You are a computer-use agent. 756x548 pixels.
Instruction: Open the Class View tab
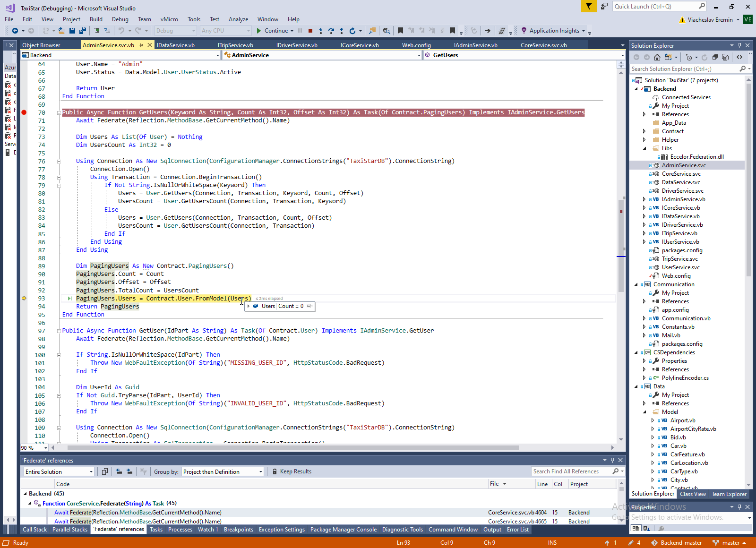point(693,494)
